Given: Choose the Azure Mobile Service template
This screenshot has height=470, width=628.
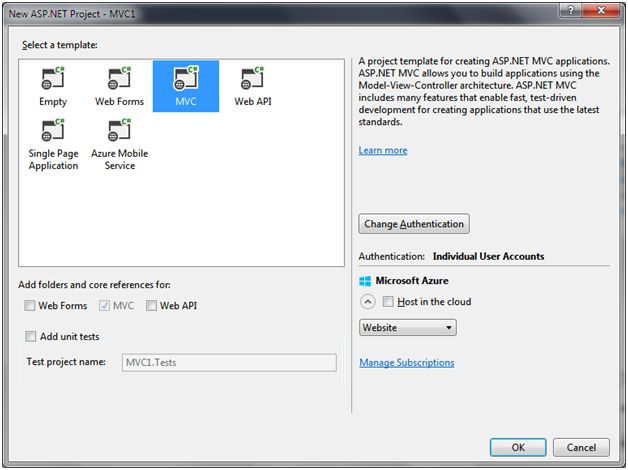Looking at the screenshot, I should [119, 145].
